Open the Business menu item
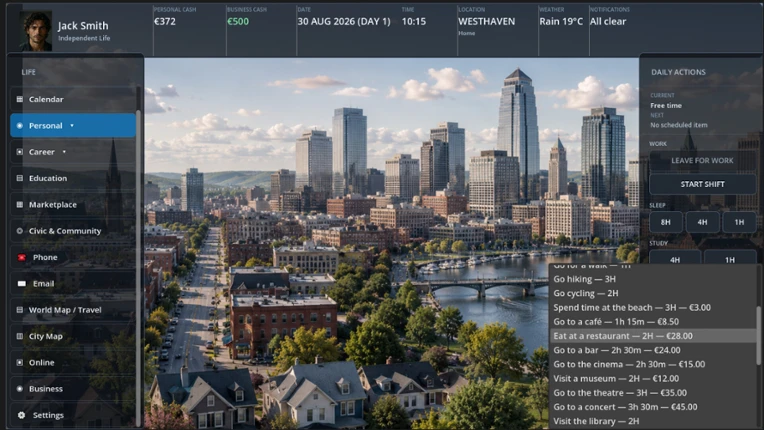764x430 pixels. coord(73,389)
